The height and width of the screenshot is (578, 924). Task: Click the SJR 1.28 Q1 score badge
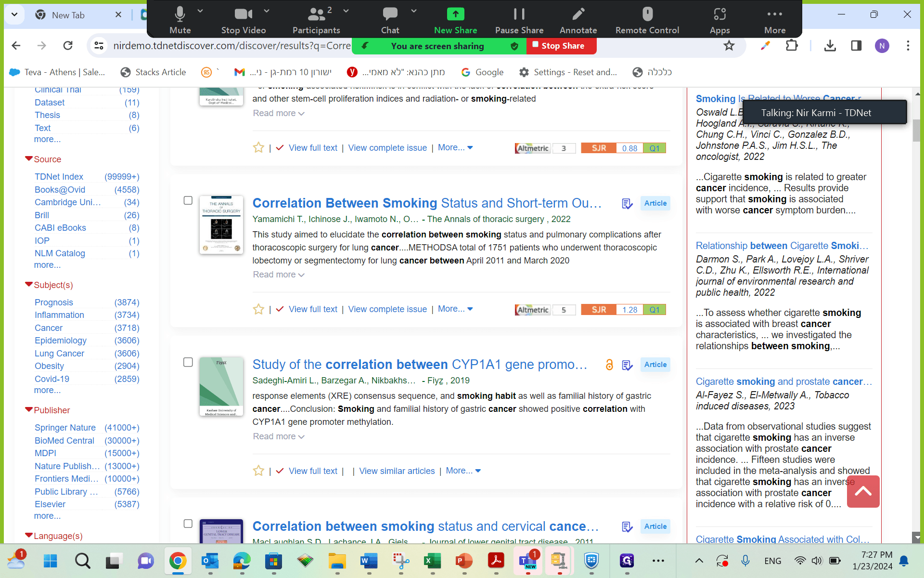pyautogui.click(x=623, y=310)
